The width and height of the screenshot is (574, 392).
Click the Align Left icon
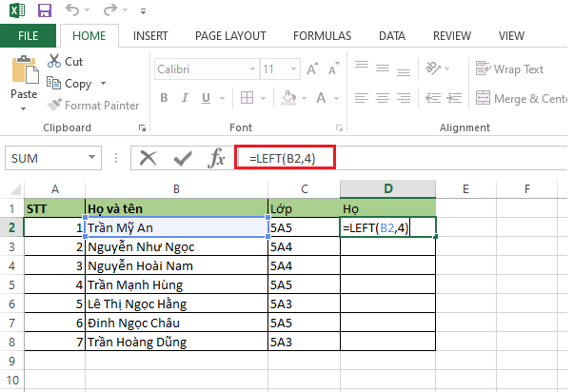click(362, 98)
